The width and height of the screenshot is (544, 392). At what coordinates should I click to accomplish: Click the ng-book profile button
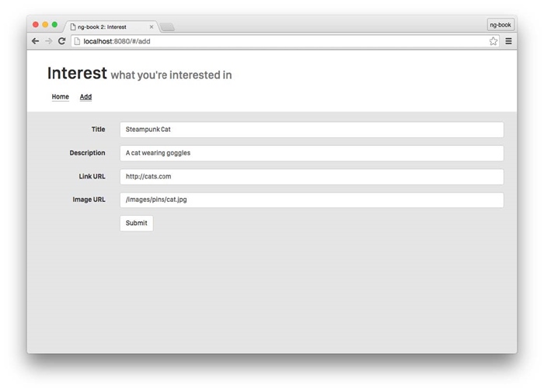500,25
